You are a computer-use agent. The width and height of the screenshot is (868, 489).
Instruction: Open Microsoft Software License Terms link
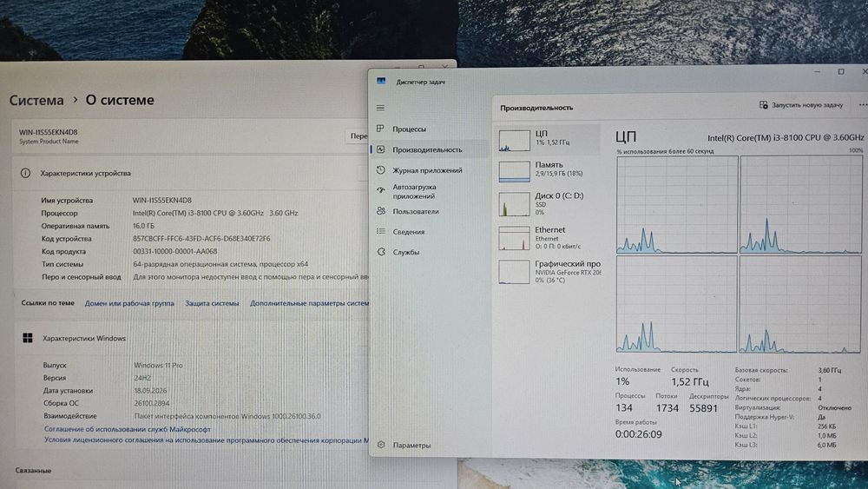click(x=206, y=440)
